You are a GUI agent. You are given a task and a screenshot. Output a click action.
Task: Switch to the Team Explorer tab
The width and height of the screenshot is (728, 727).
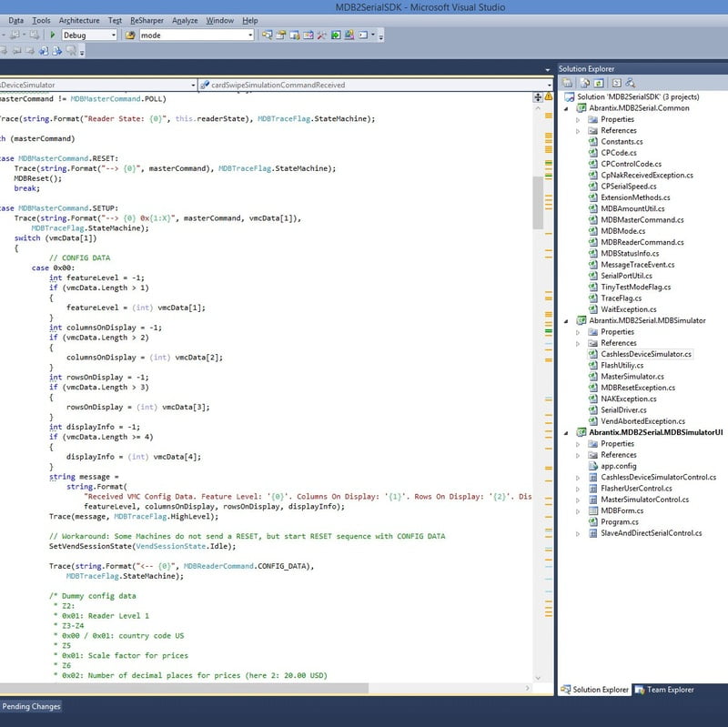[664, 690]
